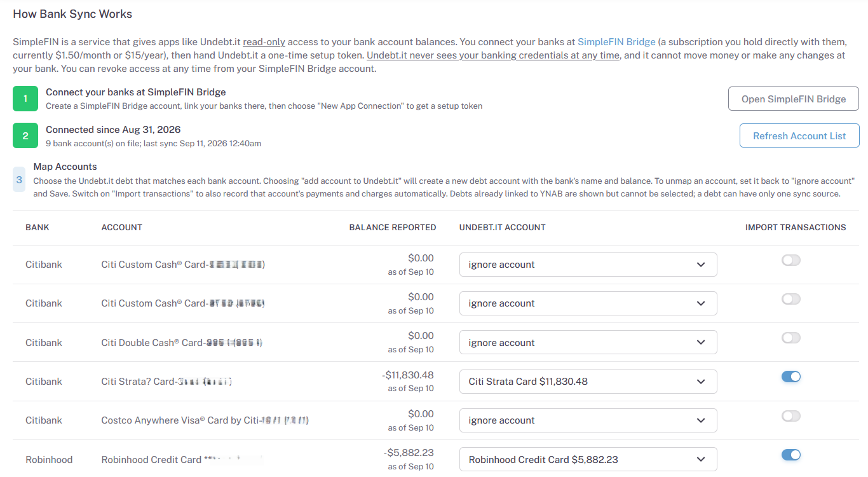The image size is (868, 477).
Task: Click the Map Accounts heading
Action: tap(65, 167)
